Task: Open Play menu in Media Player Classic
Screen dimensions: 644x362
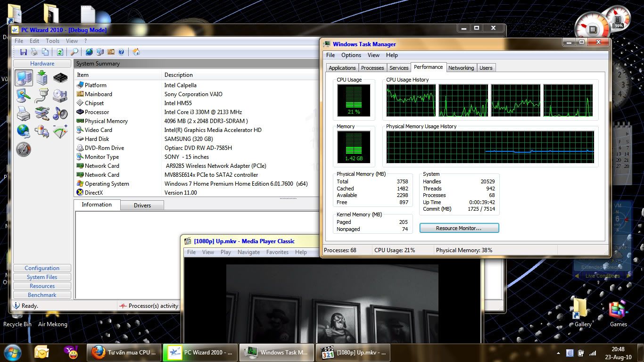Action: tap(226, 252)
